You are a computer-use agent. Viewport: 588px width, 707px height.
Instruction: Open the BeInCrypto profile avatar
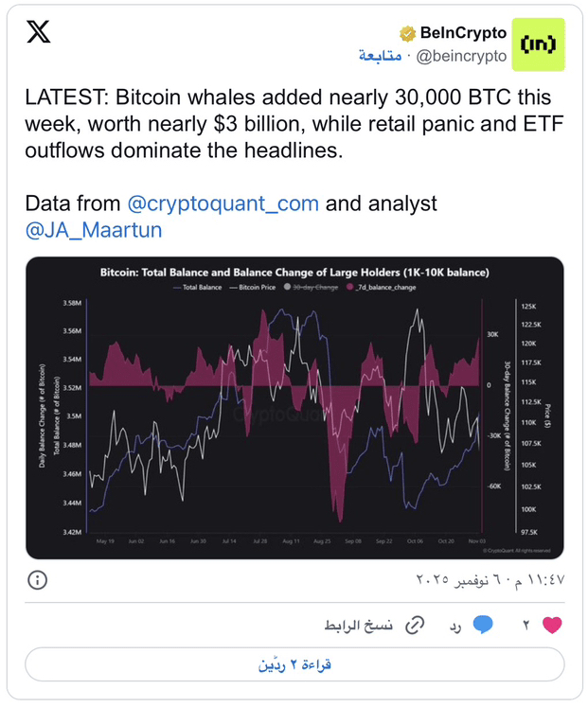tap(538, 44)
